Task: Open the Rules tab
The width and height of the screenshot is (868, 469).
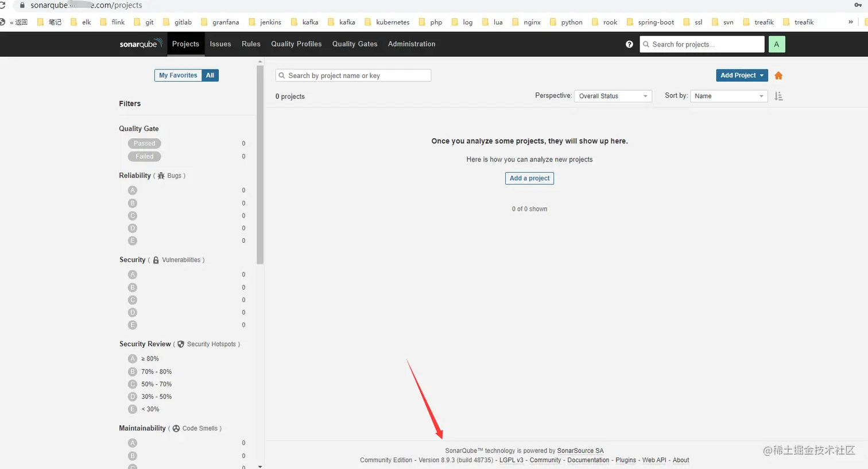Action: pos(251,44)
